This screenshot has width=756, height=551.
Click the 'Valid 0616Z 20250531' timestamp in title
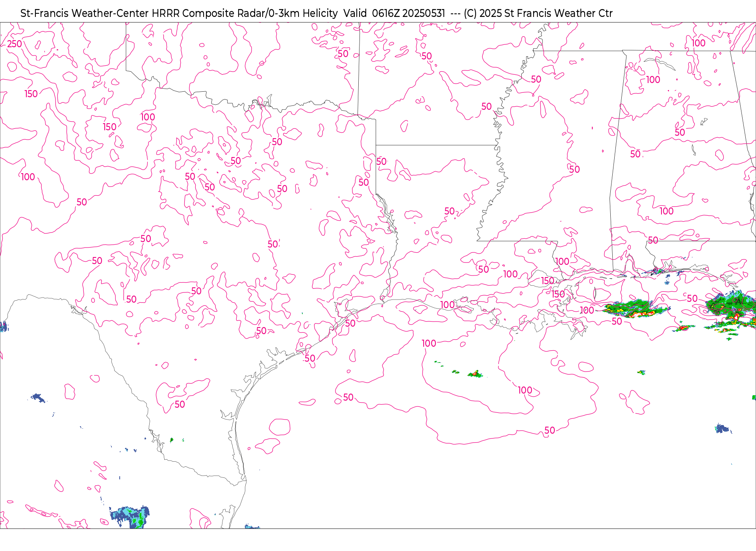[x=394, y=13]
